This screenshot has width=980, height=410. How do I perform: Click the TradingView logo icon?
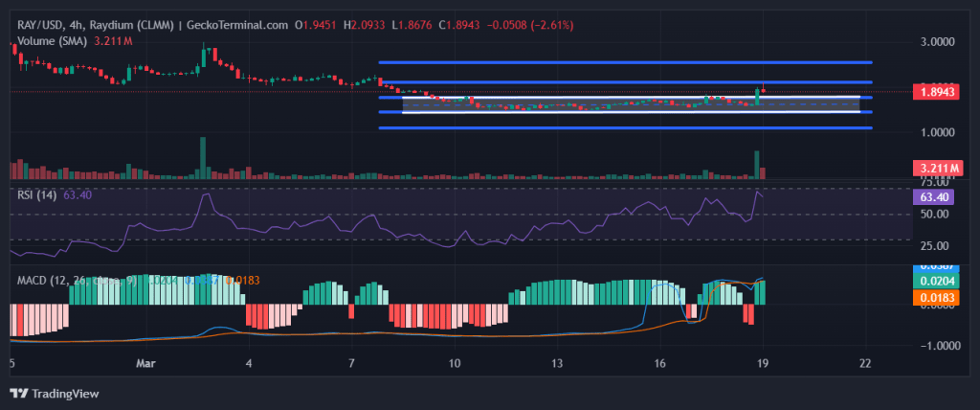click(x=18, y=393)
